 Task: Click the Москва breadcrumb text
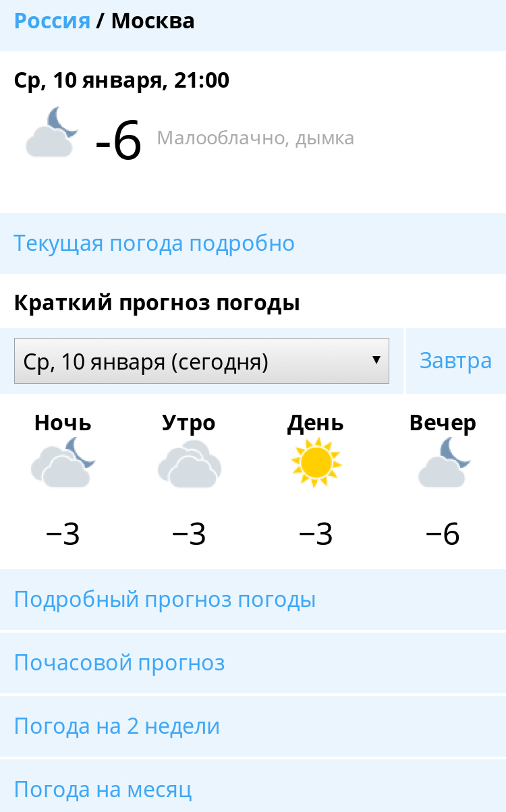[x=152, y=22]
